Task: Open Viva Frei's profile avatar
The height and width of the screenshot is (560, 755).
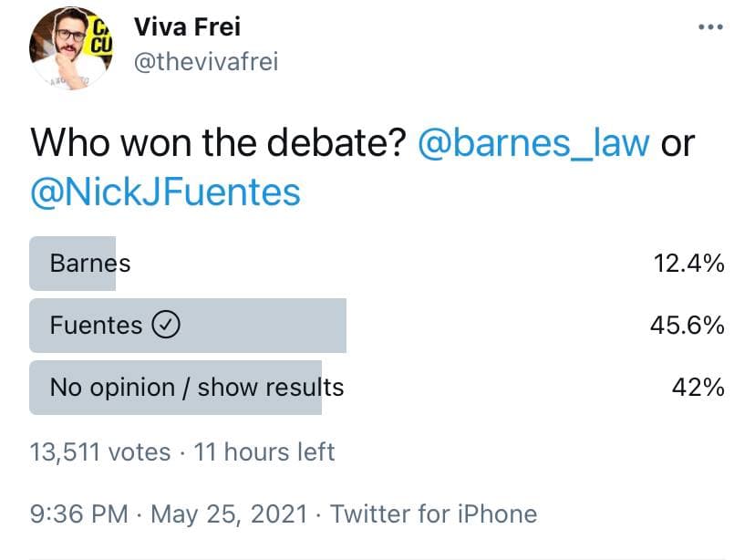Action: (67, 48)
